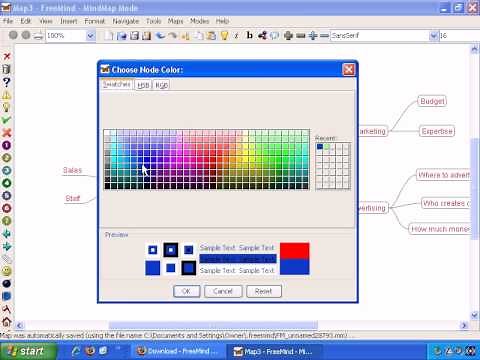Select the Staff node in the map
This screenshot has width=480, height=360.
(72, 198)
